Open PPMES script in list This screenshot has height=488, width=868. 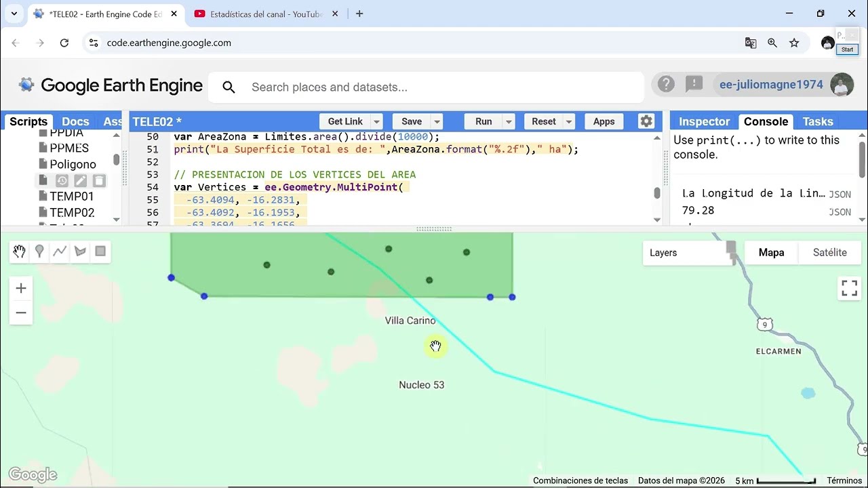point(69,148)
